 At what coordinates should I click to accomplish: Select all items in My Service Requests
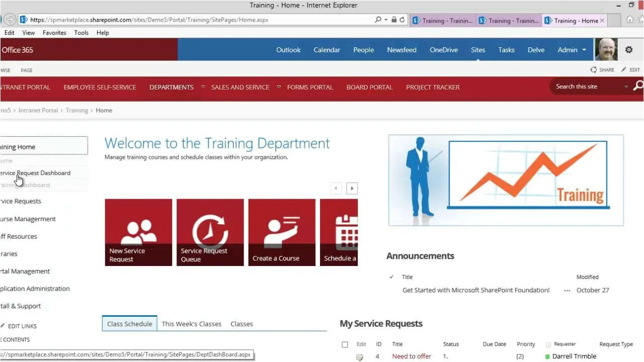point(345,344)
